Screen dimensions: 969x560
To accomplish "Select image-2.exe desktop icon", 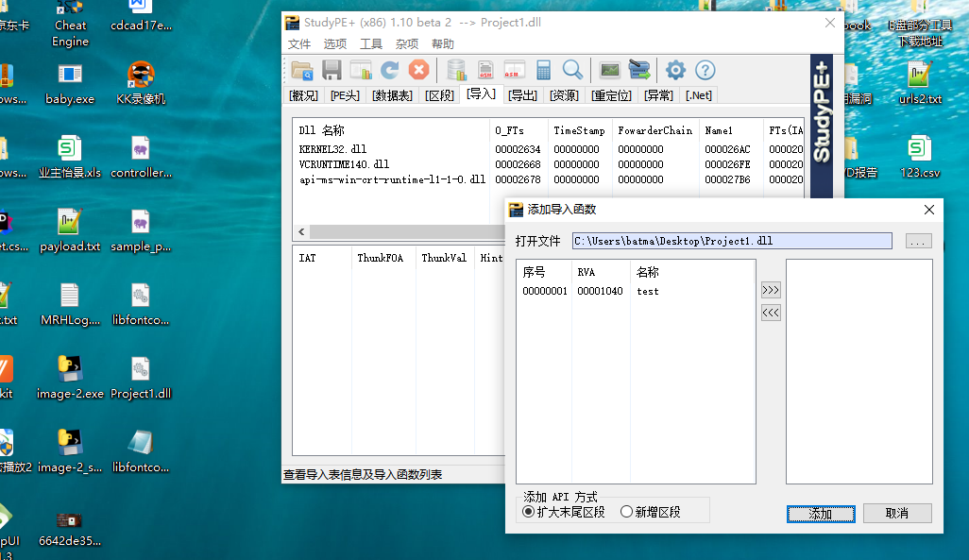I will (x=70, y=378).
